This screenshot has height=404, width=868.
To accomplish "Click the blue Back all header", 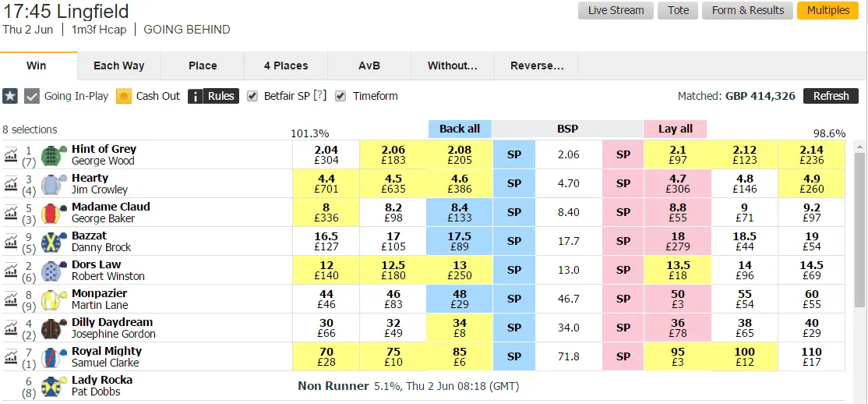I will (x=460, y=129).
